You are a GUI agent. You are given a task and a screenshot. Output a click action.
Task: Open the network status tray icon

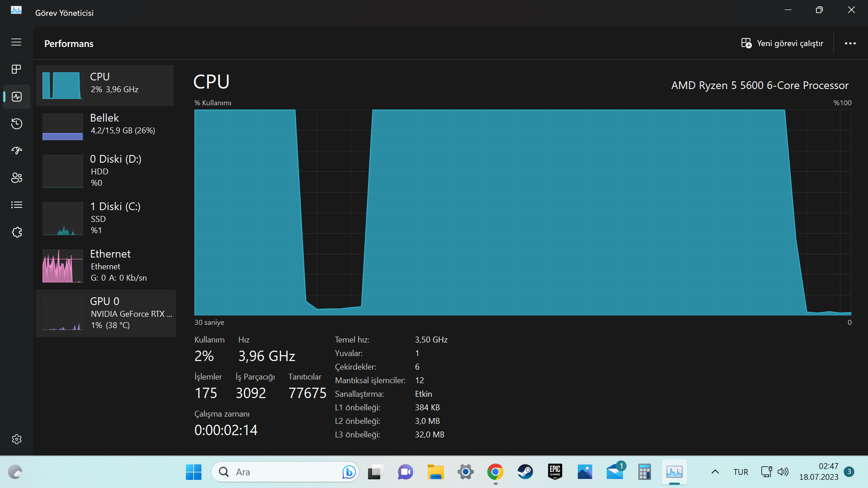[766, 472]
